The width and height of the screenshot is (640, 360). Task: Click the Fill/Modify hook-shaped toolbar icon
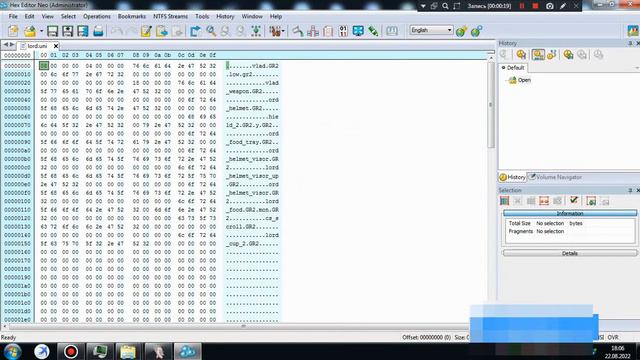point(298,31)
